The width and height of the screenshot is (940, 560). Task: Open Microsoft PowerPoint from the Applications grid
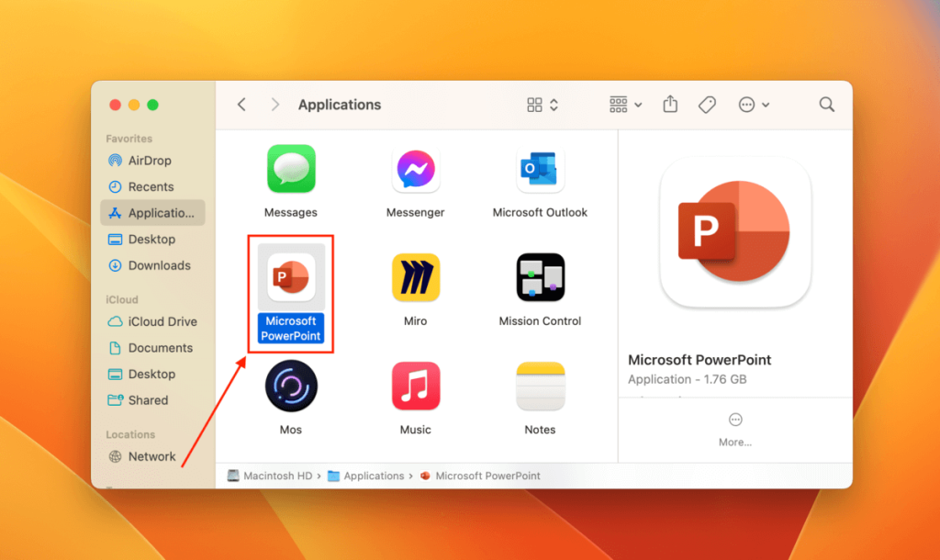(x=290, y=277)
